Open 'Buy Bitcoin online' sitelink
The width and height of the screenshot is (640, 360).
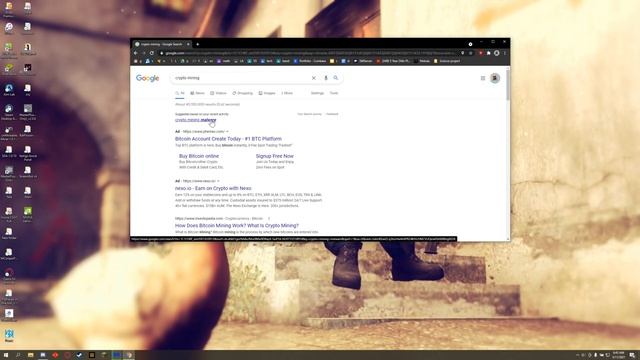coord(199,156)
